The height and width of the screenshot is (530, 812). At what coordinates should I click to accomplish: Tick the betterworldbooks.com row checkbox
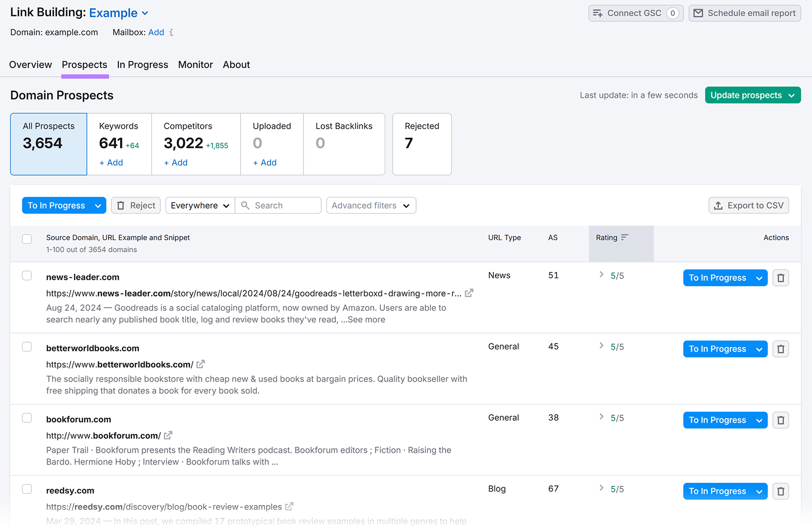27,347
